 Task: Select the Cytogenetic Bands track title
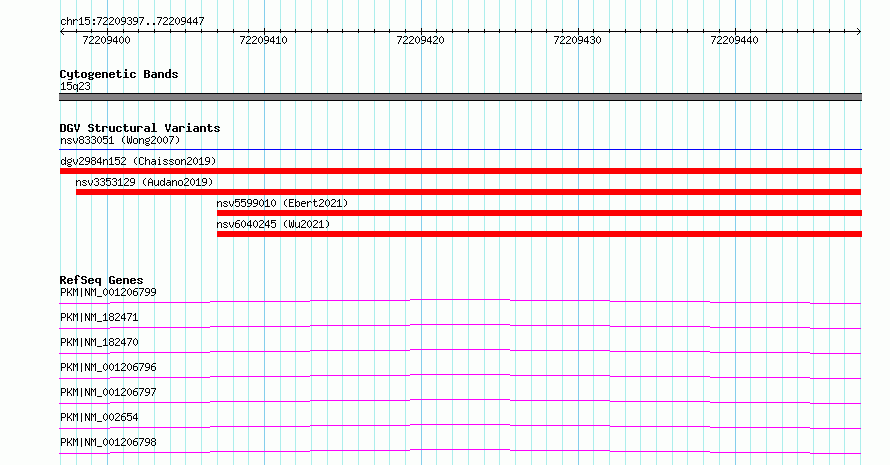pyautogui.click(x=119, y=74)
